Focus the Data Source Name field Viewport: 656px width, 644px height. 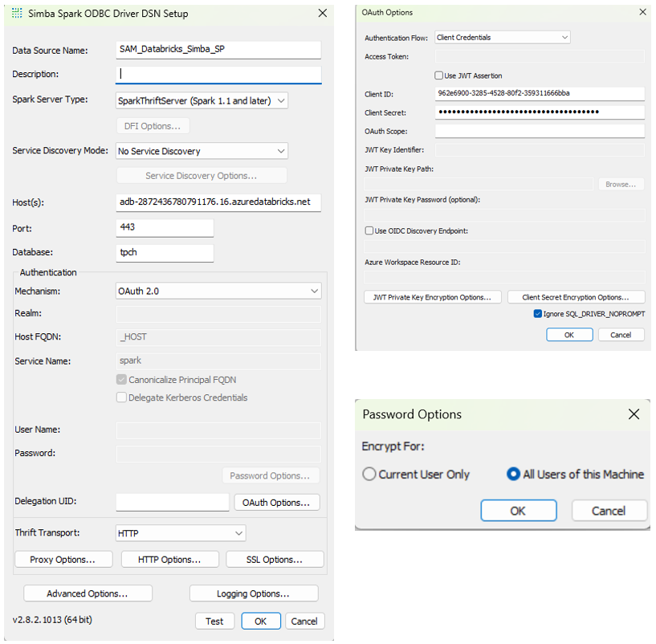pyautogui.click(x=218, y=49)
